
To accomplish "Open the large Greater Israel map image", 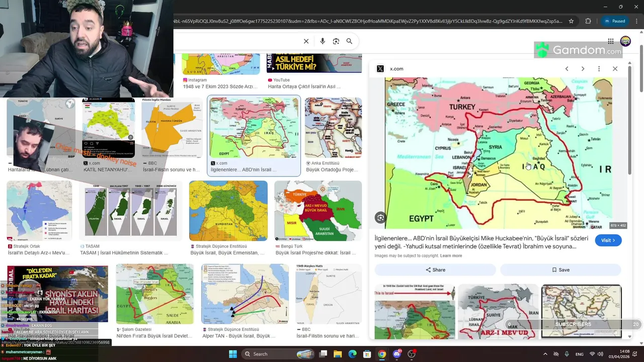I will click(x=499, y=153).
